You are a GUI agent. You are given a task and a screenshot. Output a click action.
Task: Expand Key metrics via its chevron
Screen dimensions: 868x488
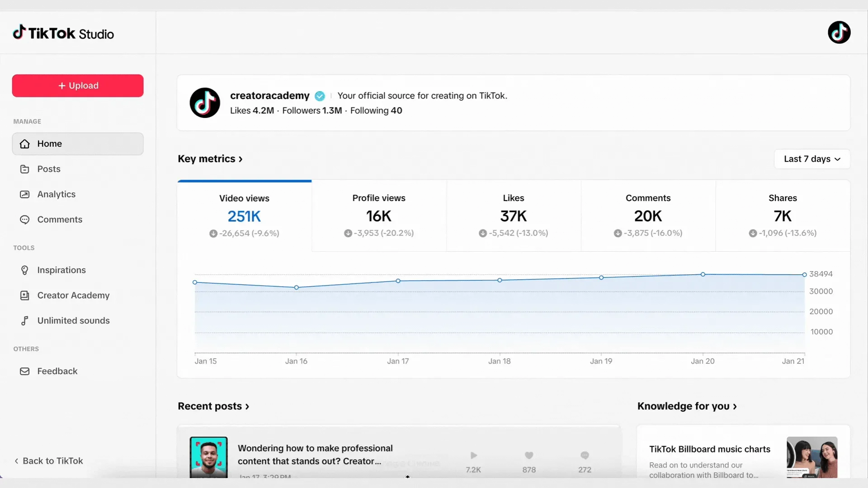click(240, 159)
